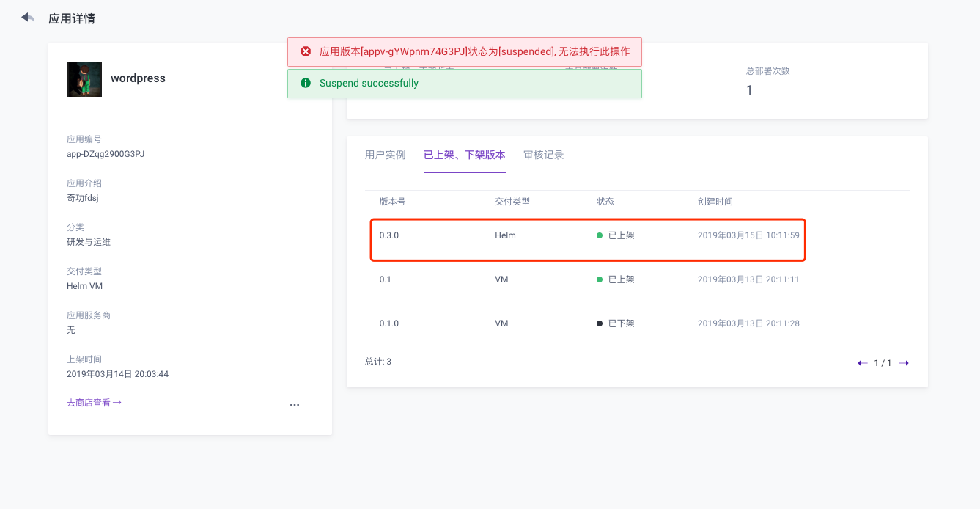
Task: Click the wordpress app thumbnail image
Action: point(84,78)
